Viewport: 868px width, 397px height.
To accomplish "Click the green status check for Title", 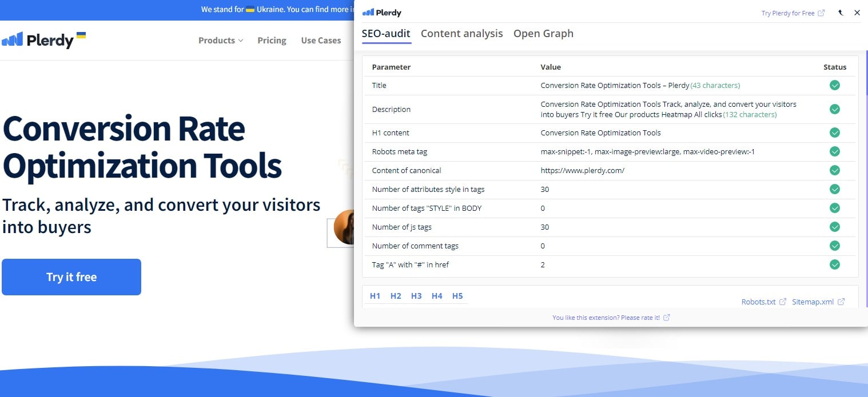I will coord(835,85).
